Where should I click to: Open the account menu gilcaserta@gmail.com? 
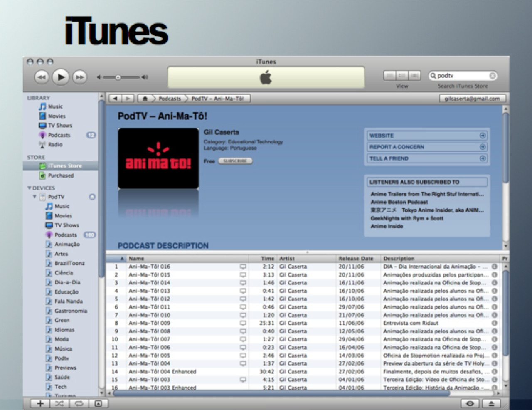[472, 99]
